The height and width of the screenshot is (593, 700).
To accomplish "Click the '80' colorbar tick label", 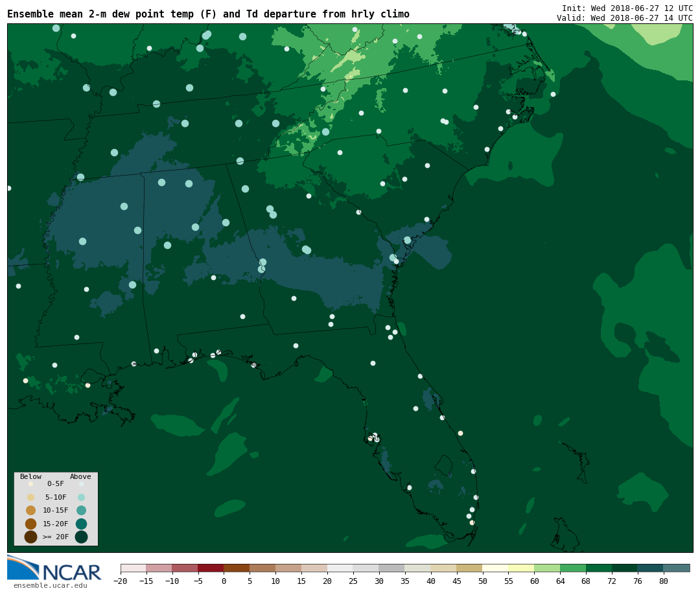I will click(x=664, y=581).
